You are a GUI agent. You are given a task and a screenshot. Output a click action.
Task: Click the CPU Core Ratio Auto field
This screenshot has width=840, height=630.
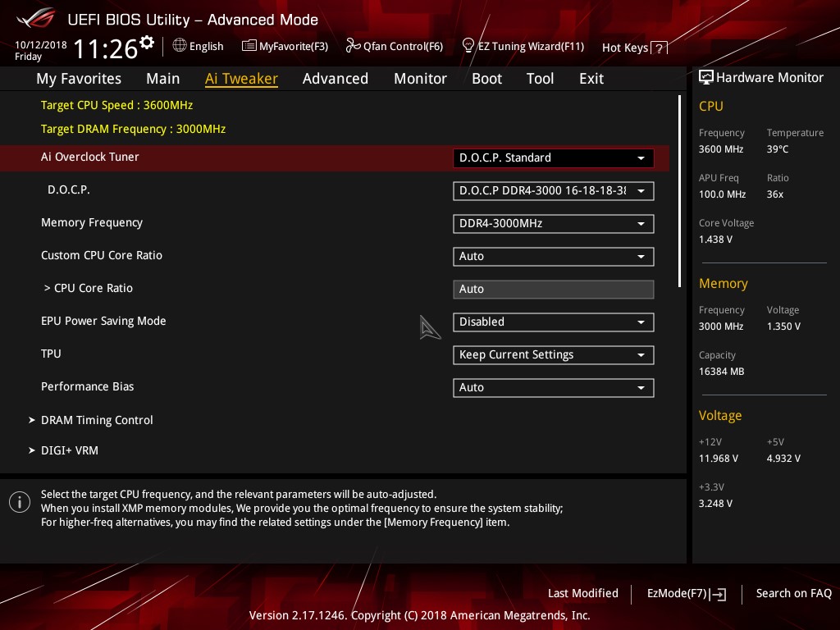point(553,290)
